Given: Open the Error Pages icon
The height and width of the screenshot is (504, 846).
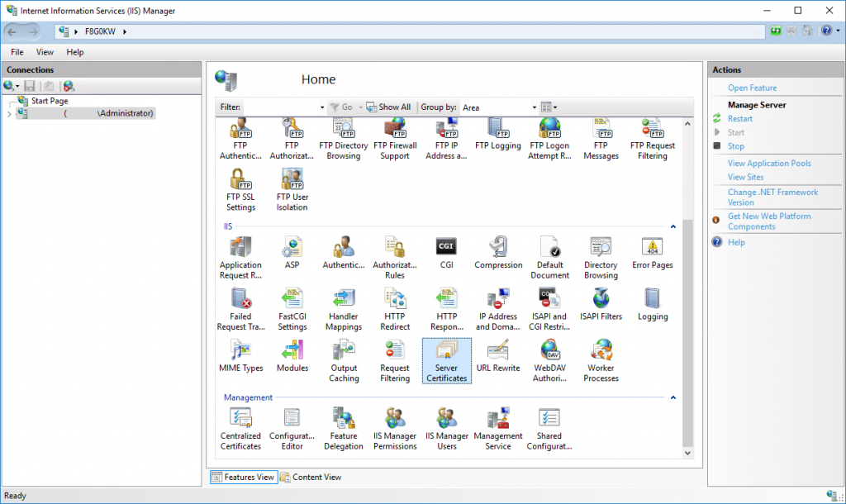Looking at the screenshot, I should pyautogui.click(x=652, y=252).
